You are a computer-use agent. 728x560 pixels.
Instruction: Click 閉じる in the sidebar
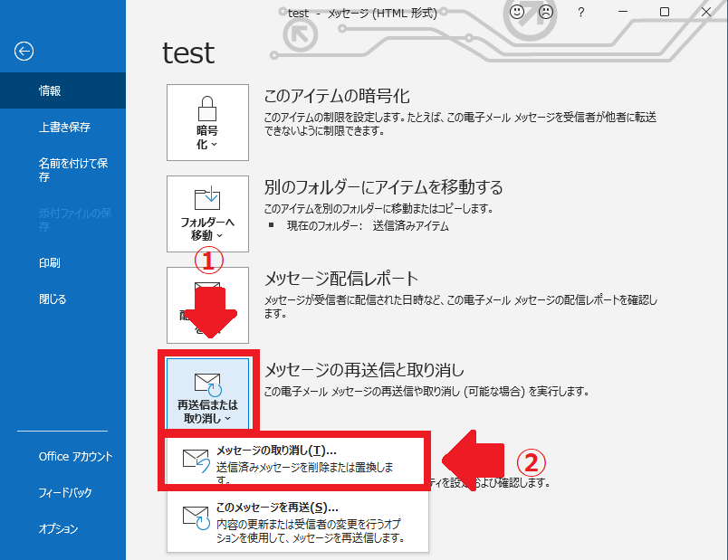click(x=53, y=299)
